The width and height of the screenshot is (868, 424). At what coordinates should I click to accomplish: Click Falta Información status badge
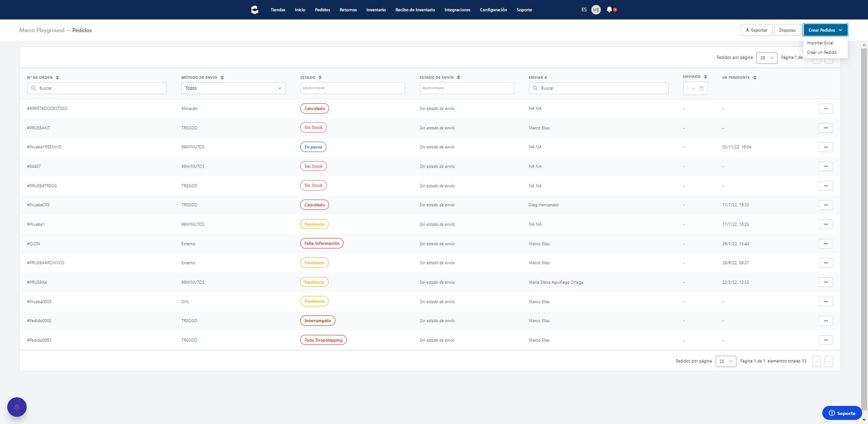[321, 243]
